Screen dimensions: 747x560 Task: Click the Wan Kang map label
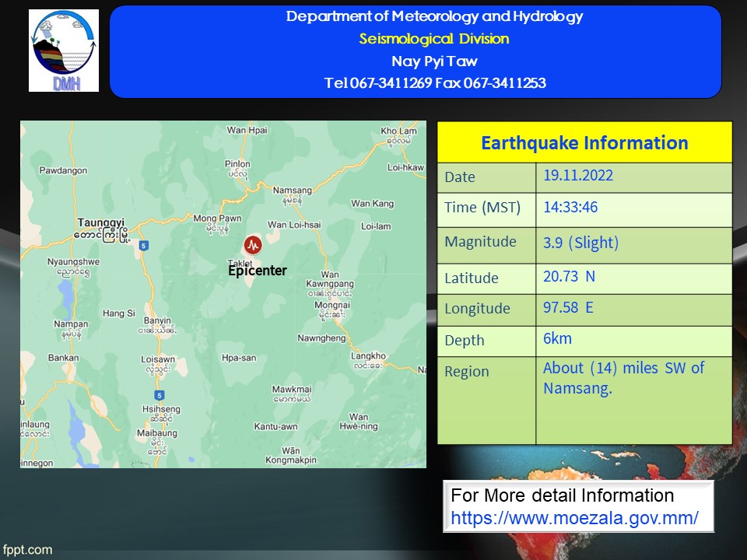[373, 203]
